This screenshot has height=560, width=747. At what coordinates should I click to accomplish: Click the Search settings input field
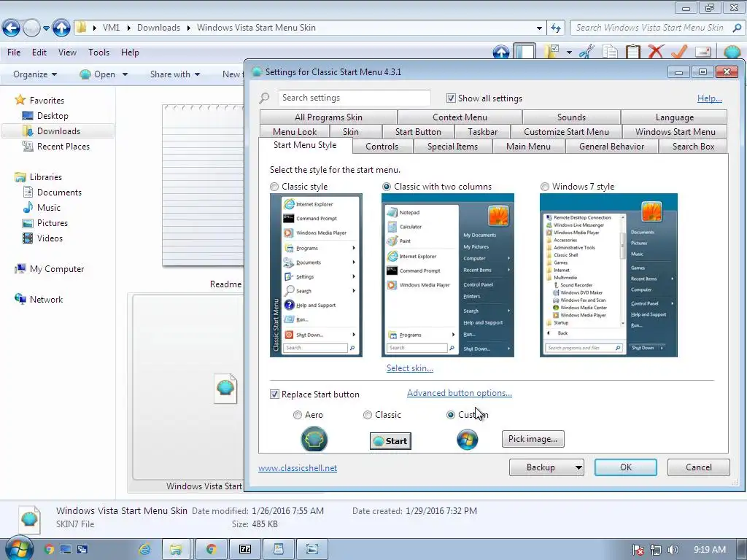tap(354, 98)
